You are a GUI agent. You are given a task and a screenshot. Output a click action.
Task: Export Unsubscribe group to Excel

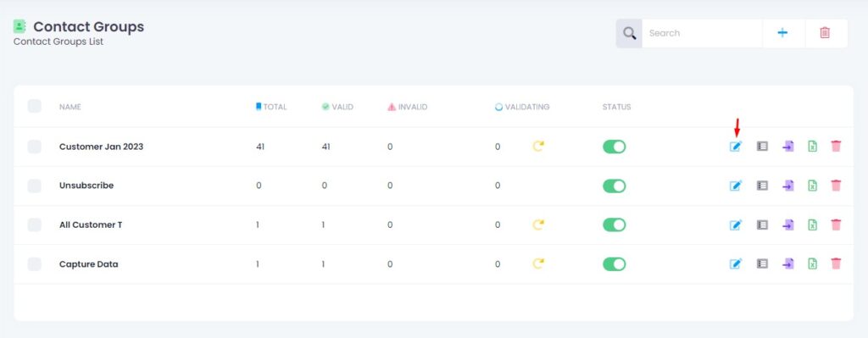click(812, 186)
